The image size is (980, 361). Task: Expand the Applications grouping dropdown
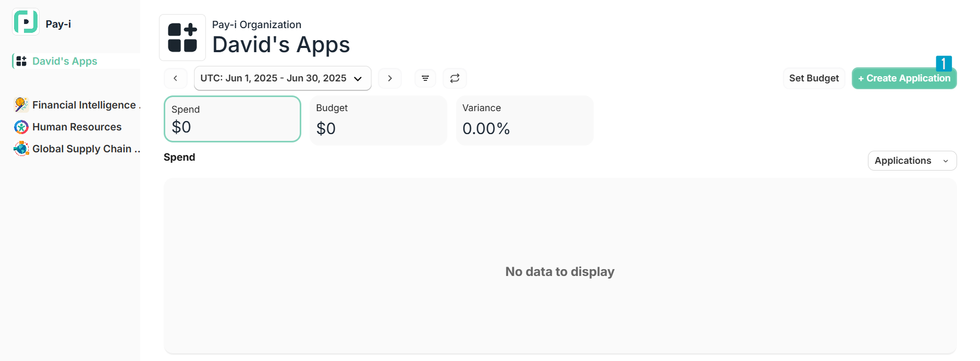click(x=912, y=161)
